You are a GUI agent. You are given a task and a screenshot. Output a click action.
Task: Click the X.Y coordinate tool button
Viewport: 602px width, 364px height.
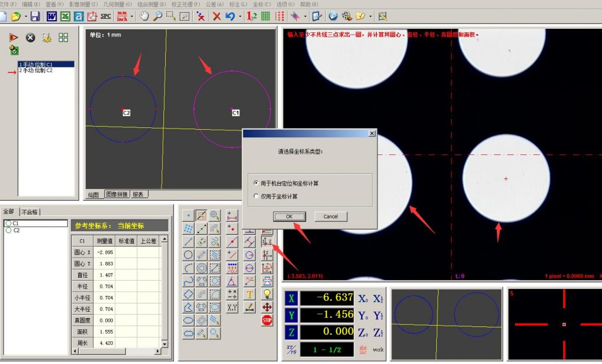[232, 307]
